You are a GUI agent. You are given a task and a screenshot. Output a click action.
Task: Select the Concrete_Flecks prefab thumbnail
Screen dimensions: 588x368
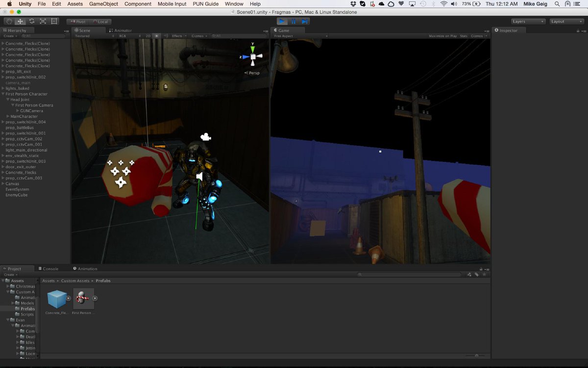tap(57, 298)
